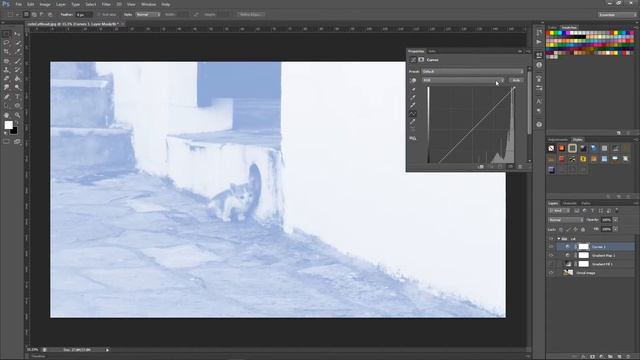Open the Filter menu

pos(106,4)
